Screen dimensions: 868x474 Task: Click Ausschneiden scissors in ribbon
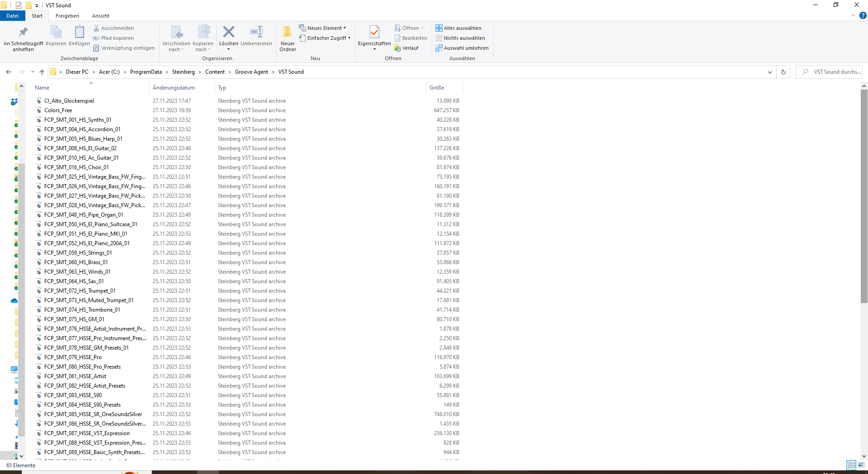(113, 28)
